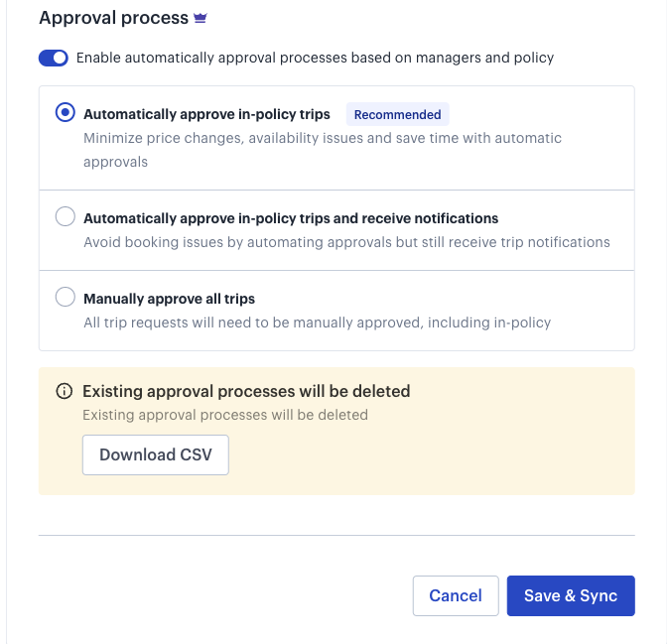Image resolution: width=669 pixels, height=644 pixels.
Task: Select Automatically approve in-policy trips radio button
Action: (x=66, y=112)
